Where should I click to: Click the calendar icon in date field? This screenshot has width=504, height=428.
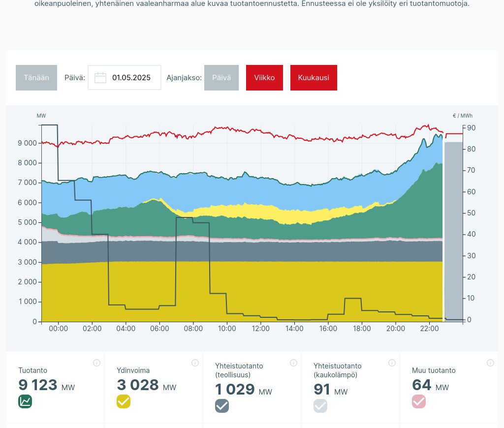[100, 78]
